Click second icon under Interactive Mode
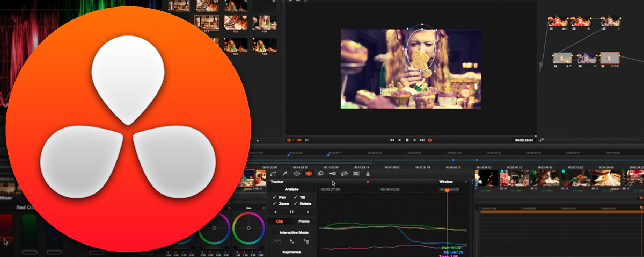This screenshot has height=257, width=644. coord(292,241)
